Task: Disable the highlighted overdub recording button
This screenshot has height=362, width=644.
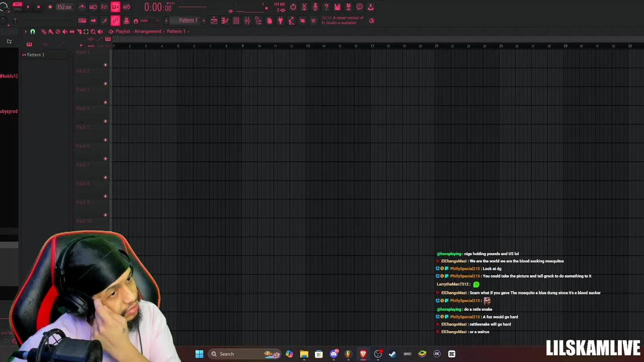Action: tap(115, 7)
